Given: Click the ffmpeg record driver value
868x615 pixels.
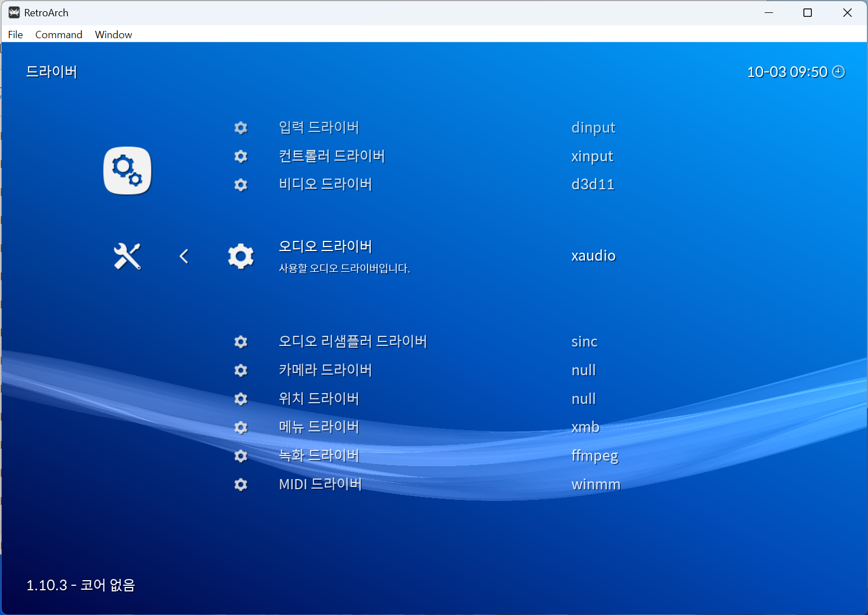Looking at the screenshot, I should (x=594, y=456).
